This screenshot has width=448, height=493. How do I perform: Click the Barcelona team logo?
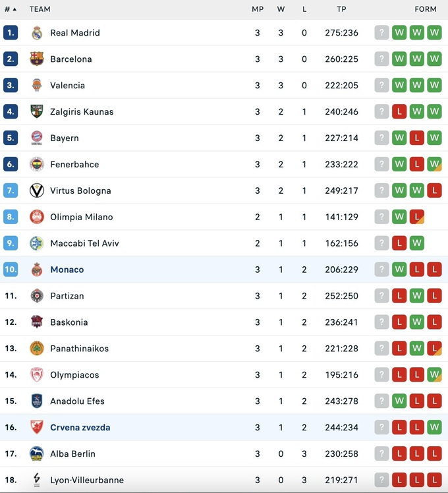pyautogui.click(x=37, y=59)
